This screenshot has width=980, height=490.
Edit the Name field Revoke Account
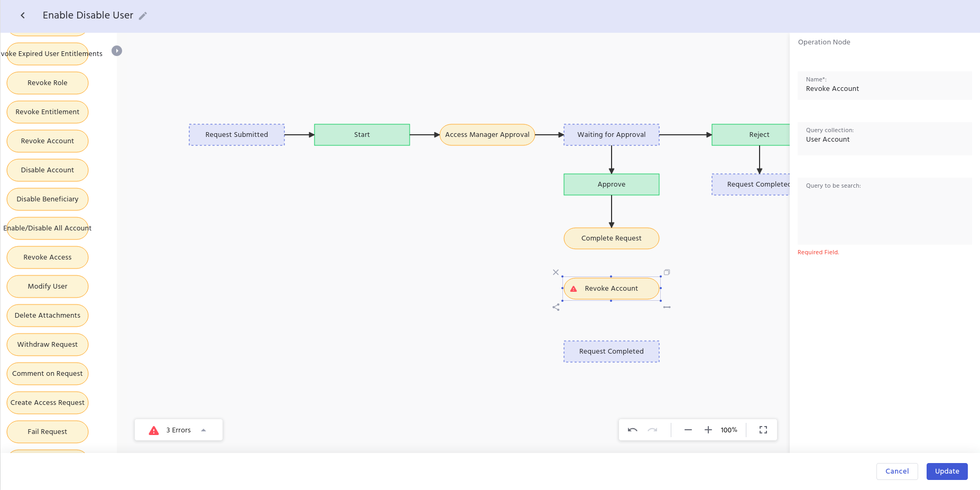coord(884,89)
